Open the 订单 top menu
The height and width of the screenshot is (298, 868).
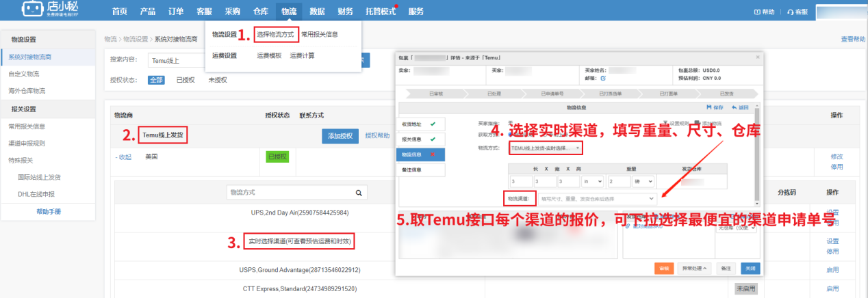176,12
